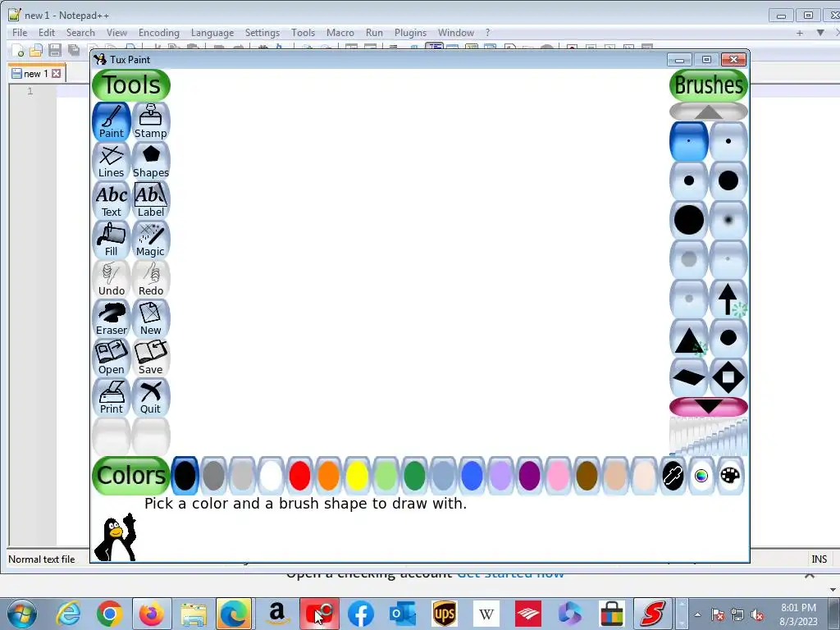Choose the Shapes tool
840x630 pixels.
click(x=151, y=161)
